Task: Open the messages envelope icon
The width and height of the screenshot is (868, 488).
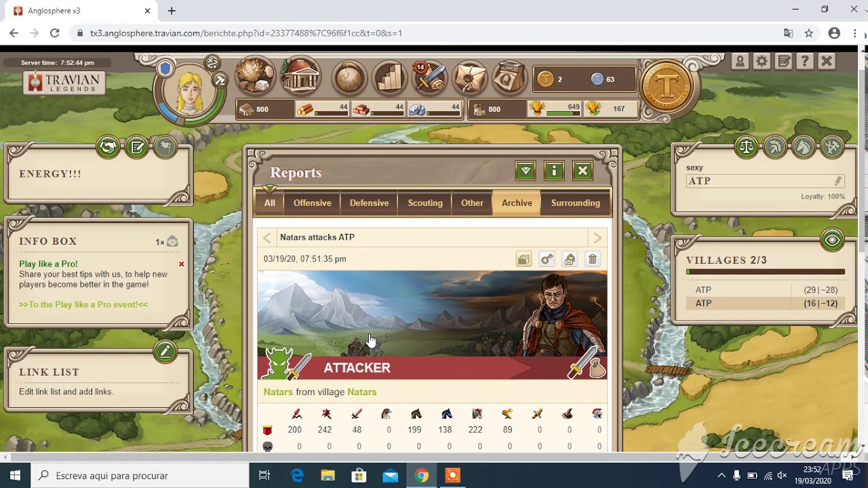Action: click(470, 78)
